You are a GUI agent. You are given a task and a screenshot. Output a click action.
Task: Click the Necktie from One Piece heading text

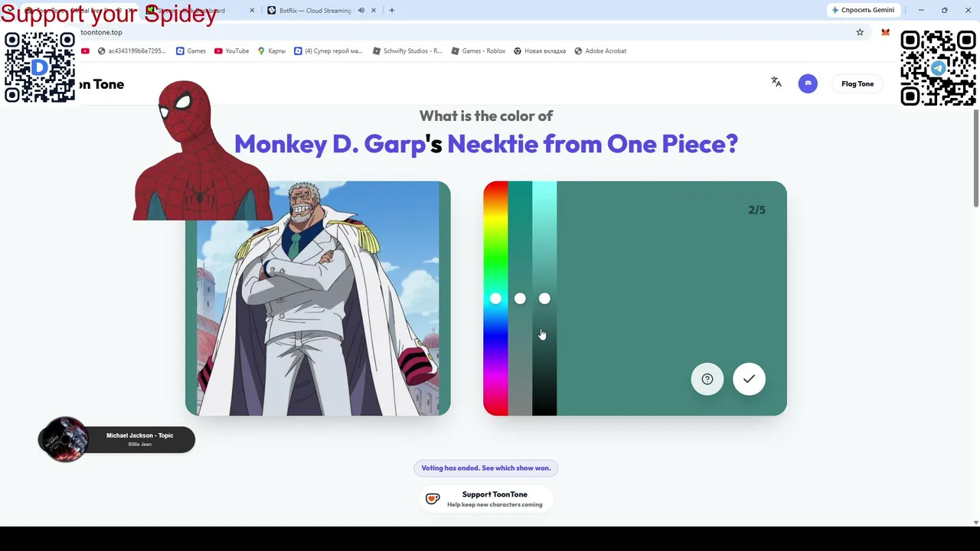(x=593, y=144)
